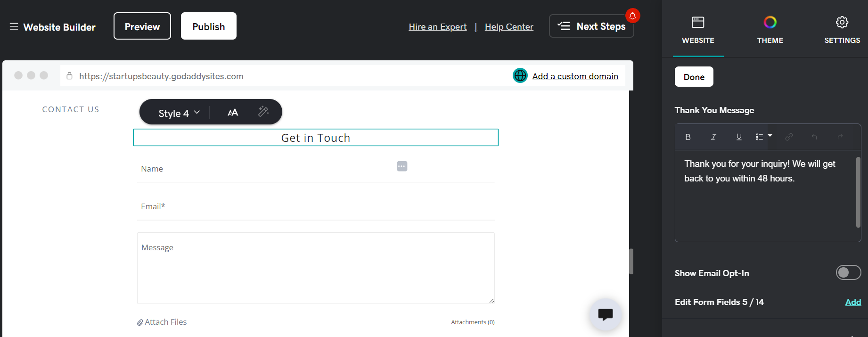Enable the Show Email Opt-In toggle
The image size is (868, 337).
(x=848, y=273)
